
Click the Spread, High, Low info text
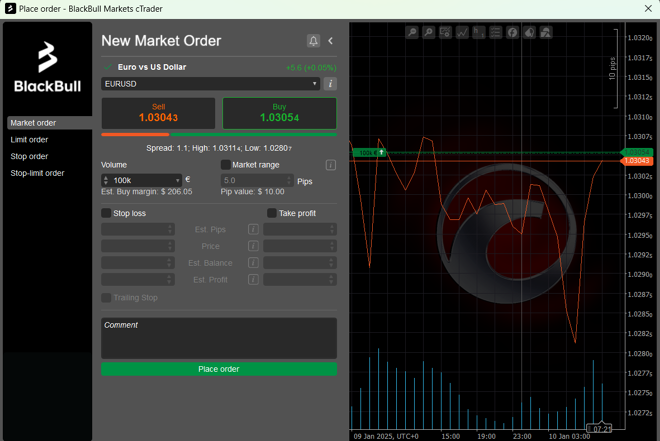(x=219, y=148)
